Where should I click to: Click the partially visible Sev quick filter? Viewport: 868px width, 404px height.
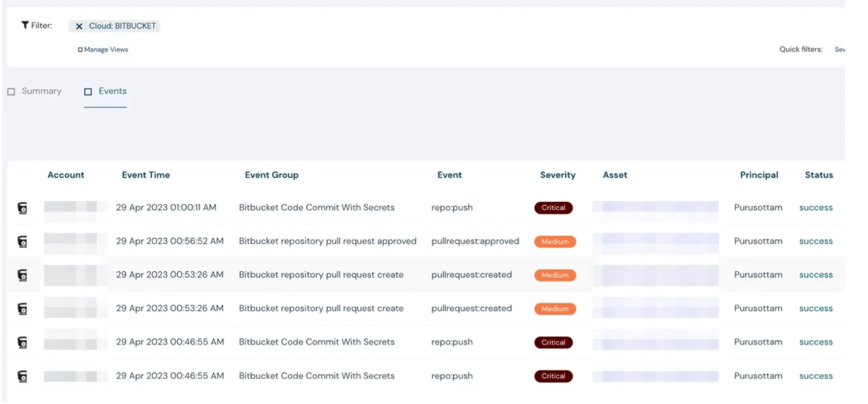pos(840,49)
